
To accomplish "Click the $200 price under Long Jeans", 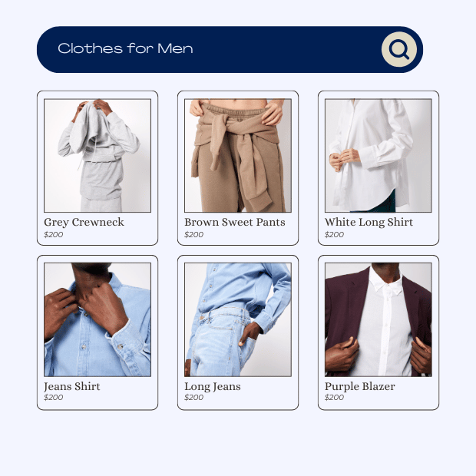I will pyautogui.click(x=194, y=398).
